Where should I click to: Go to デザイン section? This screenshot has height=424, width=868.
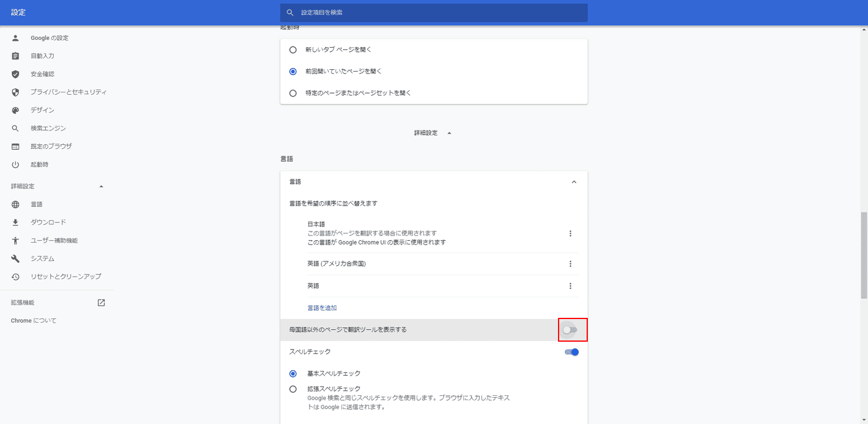click(42, 110)
